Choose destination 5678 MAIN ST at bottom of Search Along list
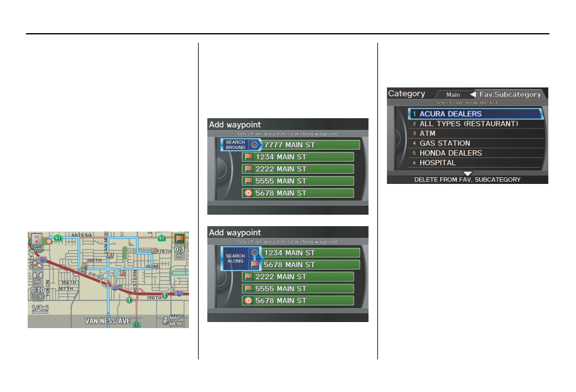 pos(298,300)
